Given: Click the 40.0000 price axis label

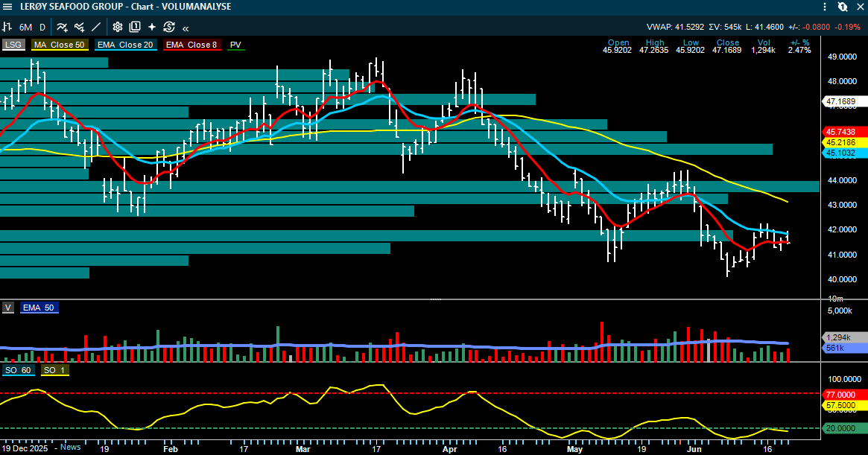Looking at the screenshot, I should point(842,279).
